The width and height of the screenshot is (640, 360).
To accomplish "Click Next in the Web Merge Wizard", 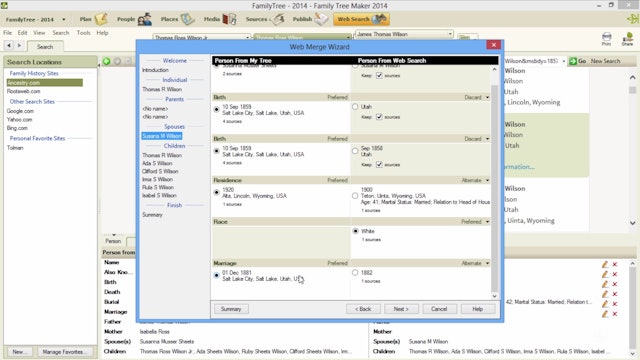I will coord(401,309).
